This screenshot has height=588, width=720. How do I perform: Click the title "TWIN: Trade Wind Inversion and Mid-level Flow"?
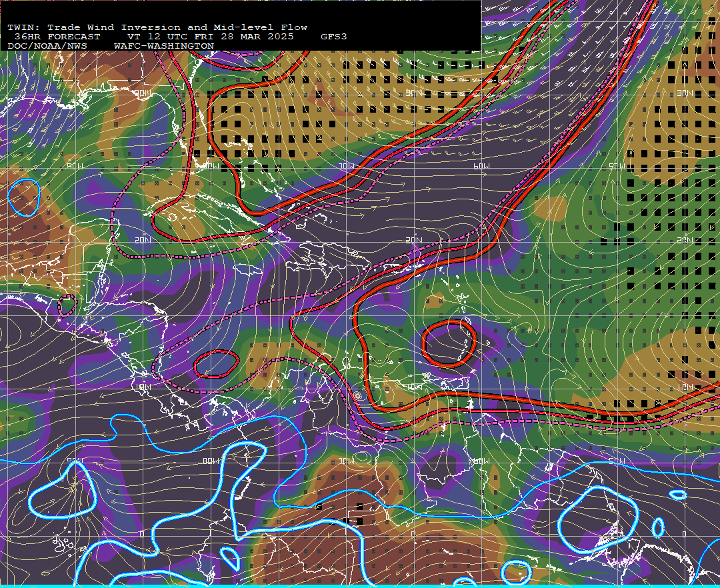157,27
